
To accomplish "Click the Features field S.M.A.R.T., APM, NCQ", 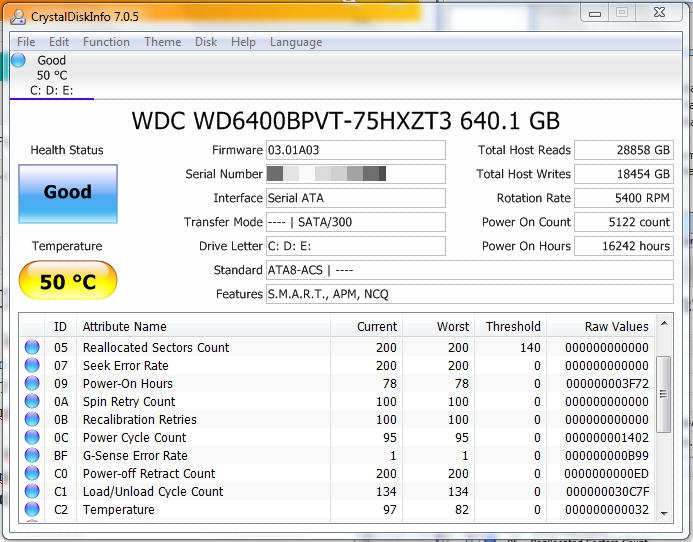I will pos(470,294).
